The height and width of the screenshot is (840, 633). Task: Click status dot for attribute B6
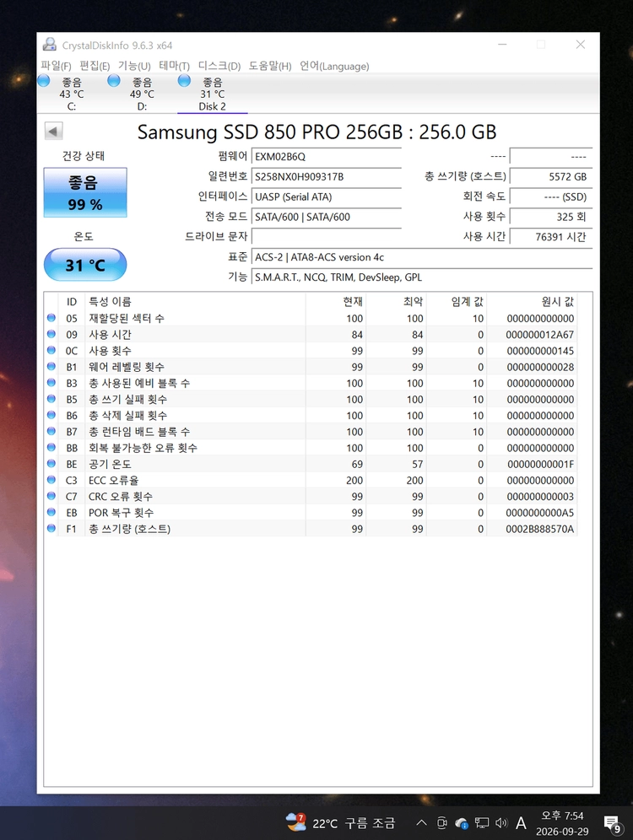[51, 415]
